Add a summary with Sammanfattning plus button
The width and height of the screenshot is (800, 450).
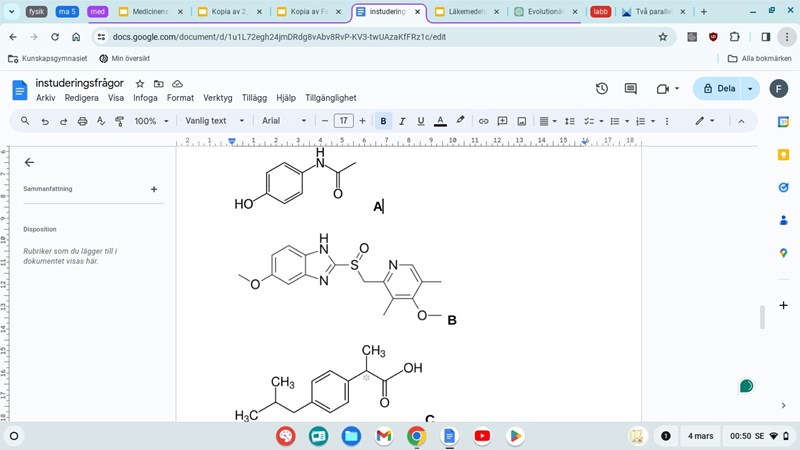coord(154,189)
